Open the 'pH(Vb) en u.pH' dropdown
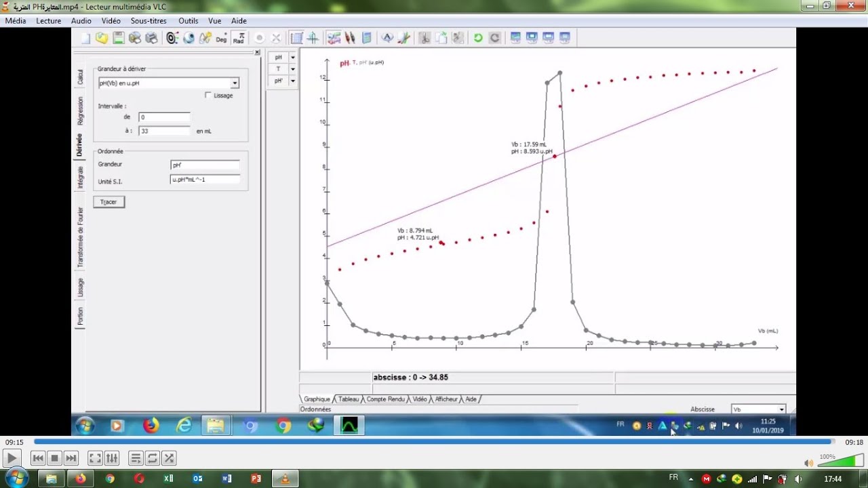The image size is (868, 488). click(x=235, y=83)
